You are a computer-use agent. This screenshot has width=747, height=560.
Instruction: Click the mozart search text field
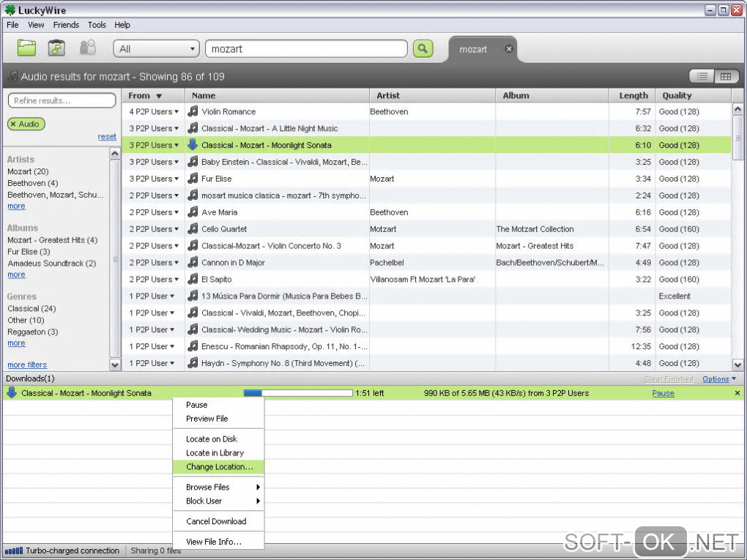point(306,48)
